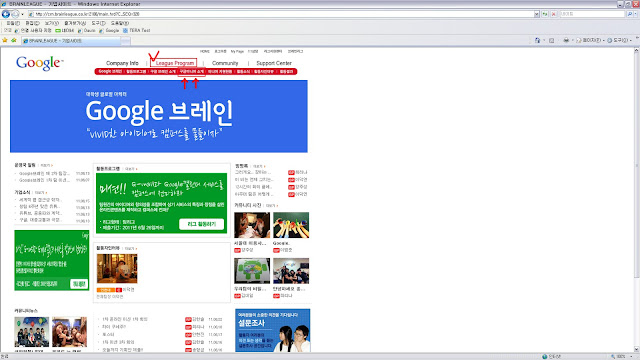Open the League Program navigation item
640x360 pixels.
(x=174, y=63)
